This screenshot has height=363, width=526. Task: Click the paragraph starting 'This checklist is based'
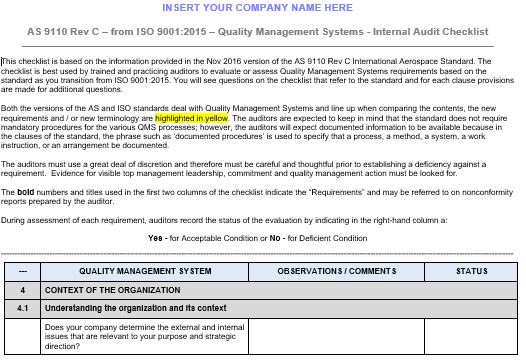coord(257,75)
